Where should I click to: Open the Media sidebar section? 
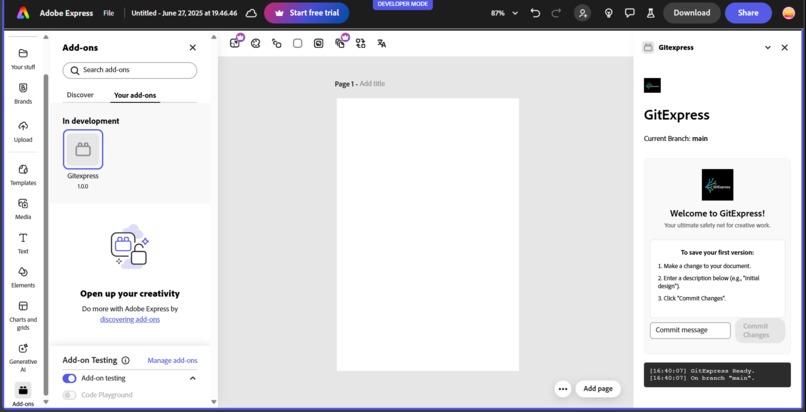[x=23, y=209]
